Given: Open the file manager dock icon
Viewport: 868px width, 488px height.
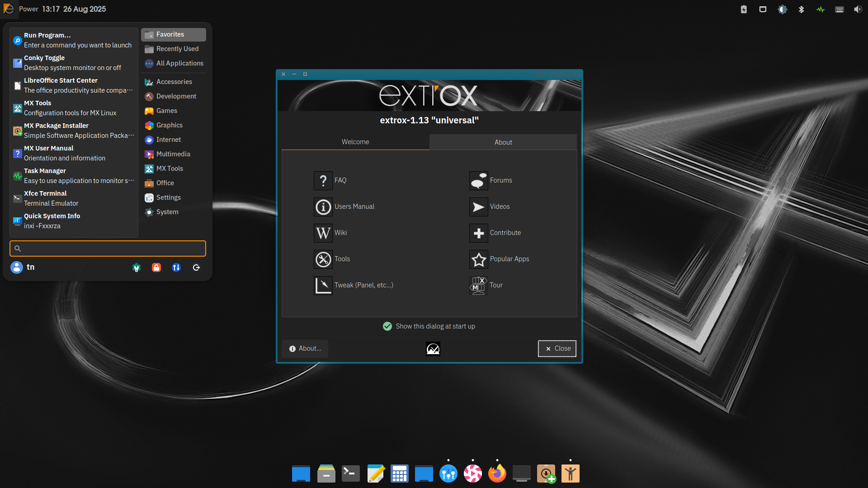Looking at the screenshot, I should pos(326,474).
